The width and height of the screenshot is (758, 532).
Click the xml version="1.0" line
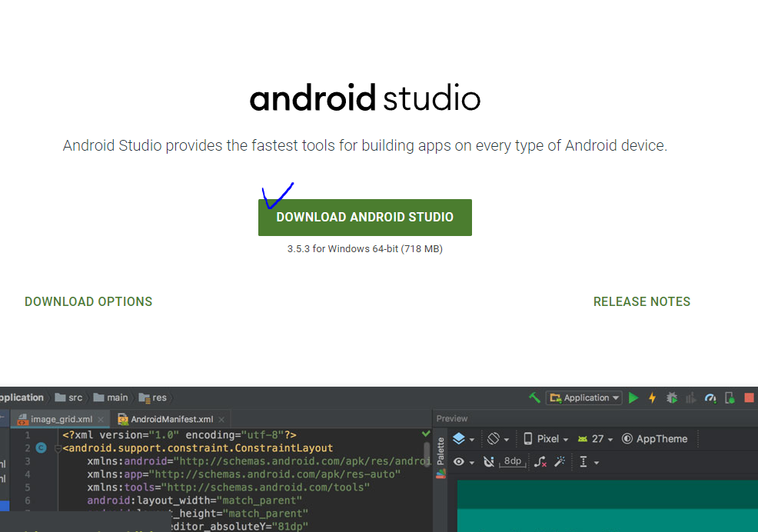(179, 435)
